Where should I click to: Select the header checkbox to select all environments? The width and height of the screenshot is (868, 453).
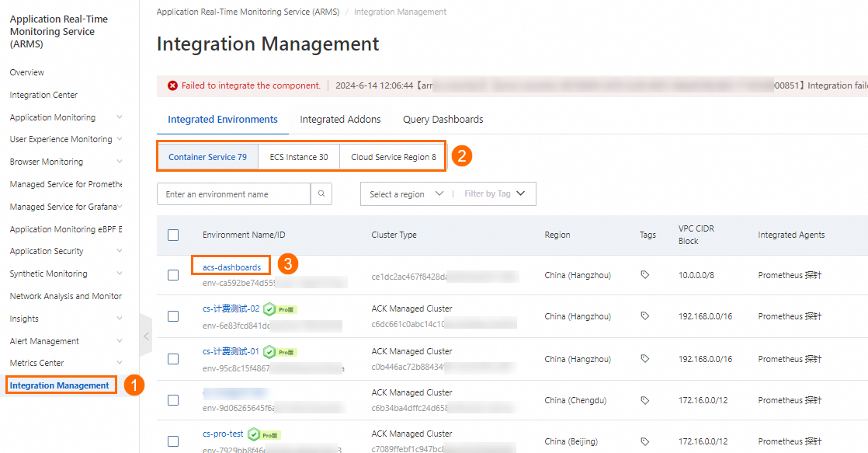[x=173, y=235]
